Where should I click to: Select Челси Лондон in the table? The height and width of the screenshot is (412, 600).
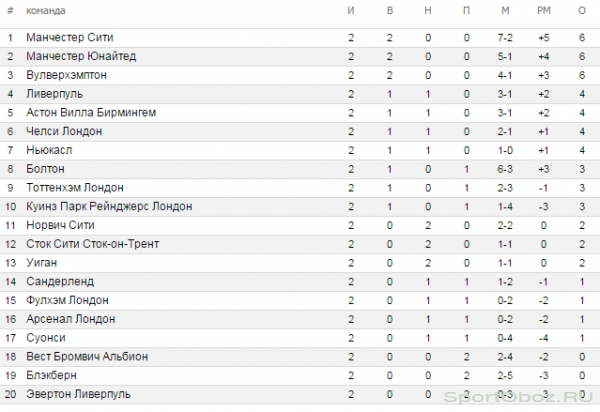[64, 131]
